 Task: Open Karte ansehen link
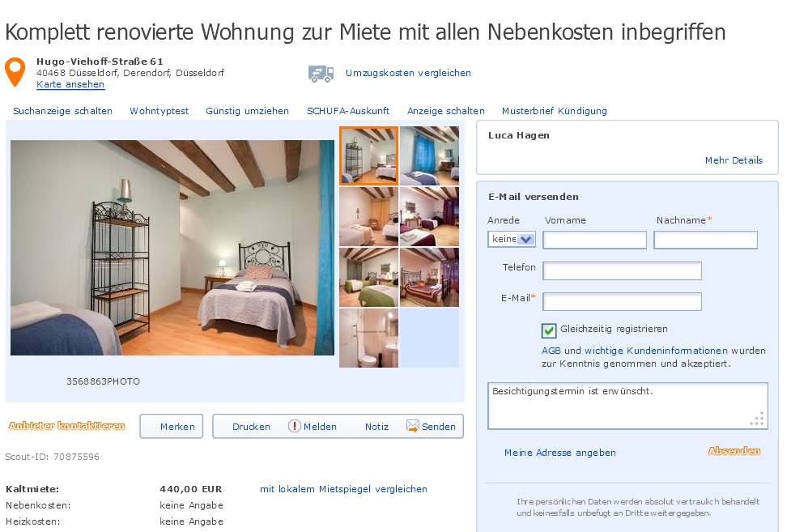[70, 84]
